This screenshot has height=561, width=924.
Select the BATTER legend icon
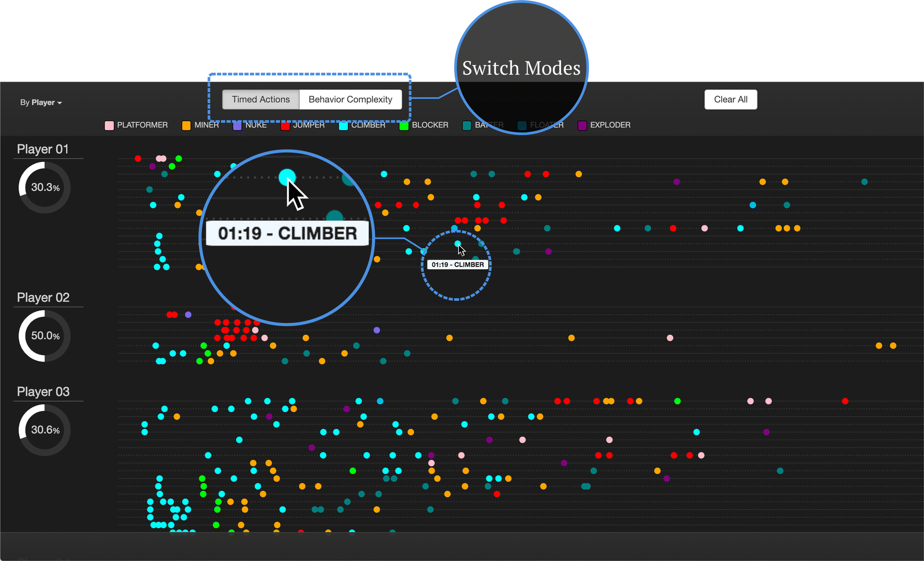[467, 125]
